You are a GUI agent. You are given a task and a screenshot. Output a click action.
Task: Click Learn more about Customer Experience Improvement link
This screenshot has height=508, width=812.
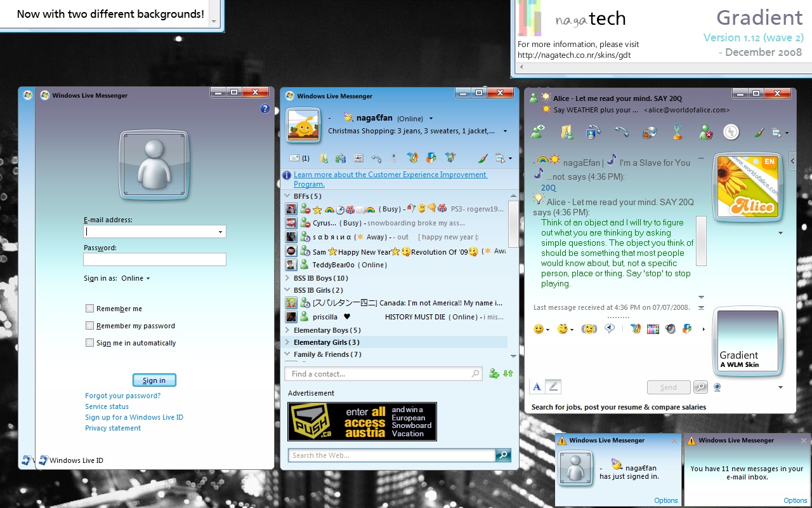click(390, 179)
